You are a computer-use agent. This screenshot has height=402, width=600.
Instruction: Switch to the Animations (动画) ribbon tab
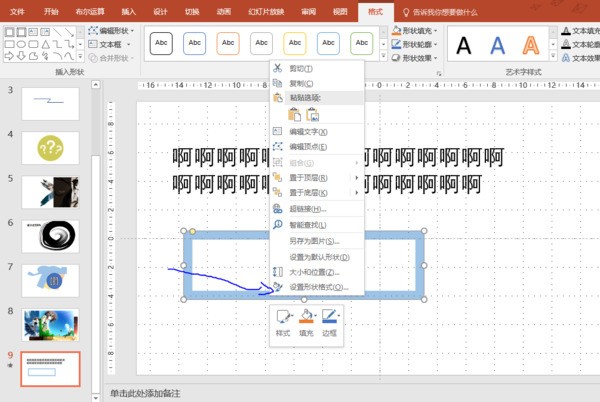[223, 12]
